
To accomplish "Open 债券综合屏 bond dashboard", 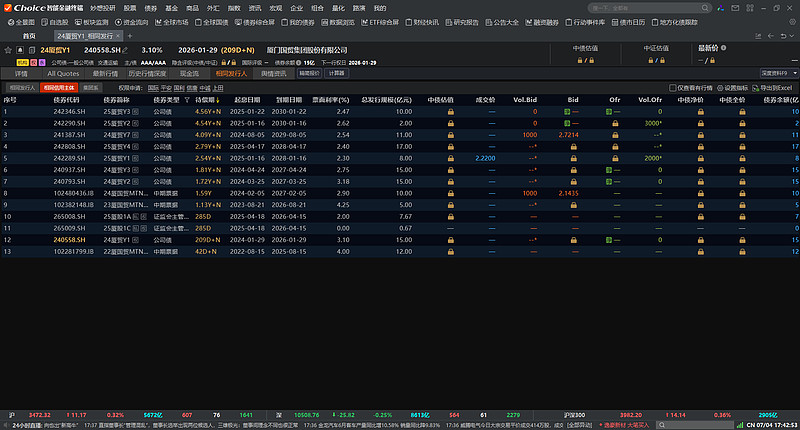I will click(x=255, y=22).
